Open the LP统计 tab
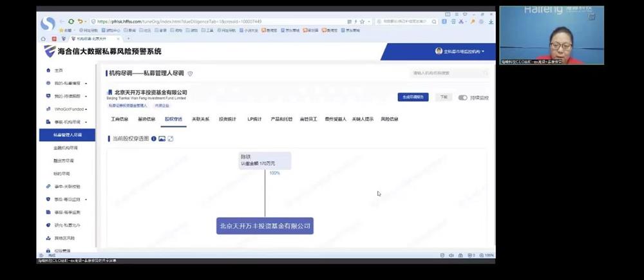 coord(254,119)
